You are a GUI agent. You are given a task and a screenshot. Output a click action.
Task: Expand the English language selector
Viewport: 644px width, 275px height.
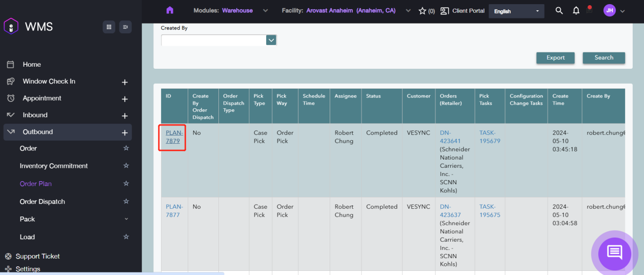point(516,11)
